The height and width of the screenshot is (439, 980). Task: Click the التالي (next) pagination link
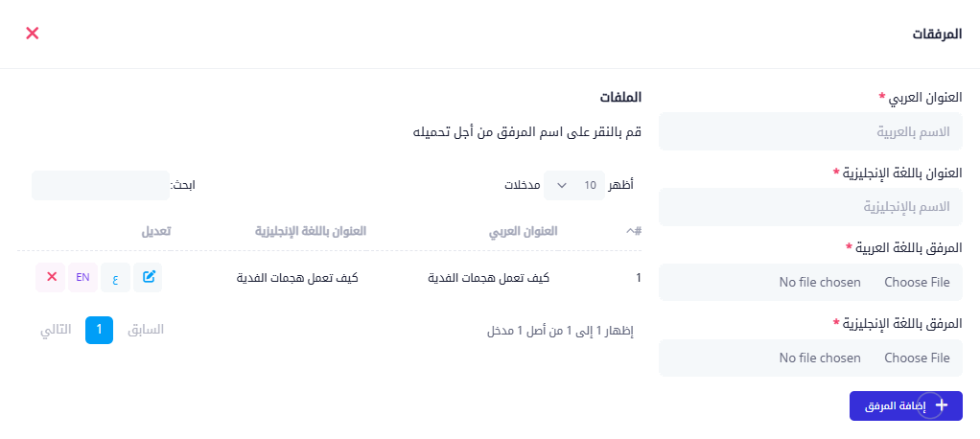(x=56, y=330)
